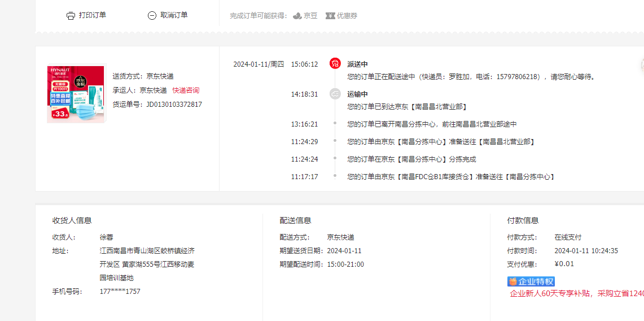Click the red 派送中 courier status icon
Viewport: 644px width, 321px height.
coord(335,64)
